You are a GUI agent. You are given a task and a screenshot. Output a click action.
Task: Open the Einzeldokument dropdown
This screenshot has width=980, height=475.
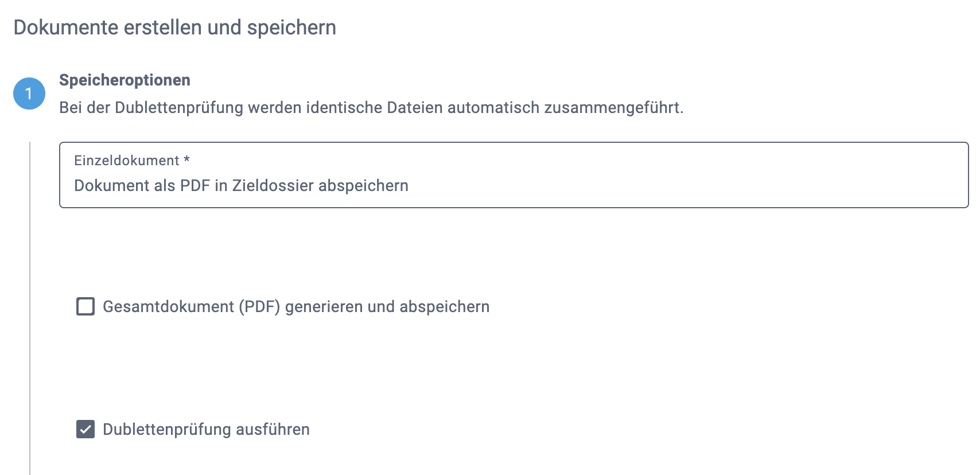[514, 175]
